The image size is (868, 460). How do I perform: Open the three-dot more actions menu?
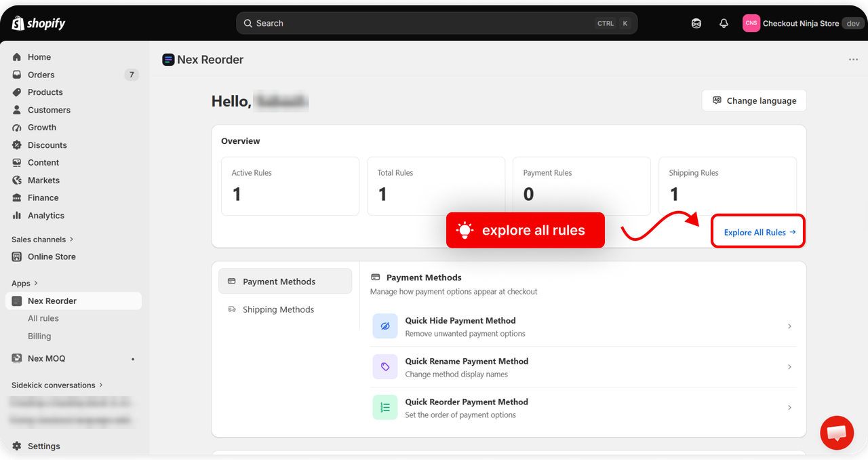(853, 60)
